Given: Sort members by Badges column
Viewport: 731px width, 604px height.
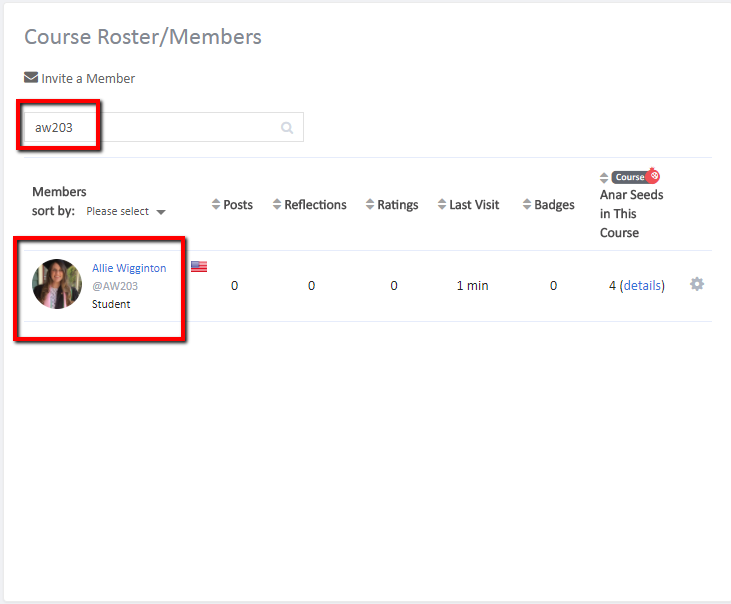Looking at the screenshot, I should coord(527,204).
